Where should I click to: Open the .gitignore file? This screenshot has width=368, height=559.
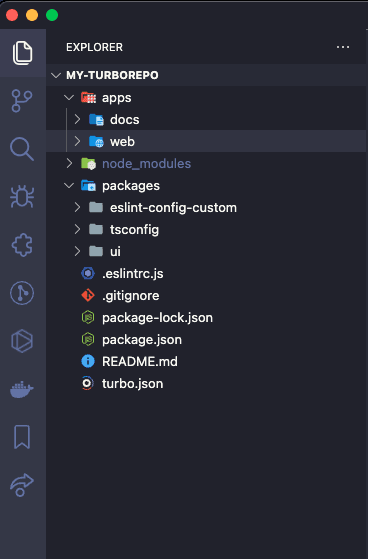131,296
